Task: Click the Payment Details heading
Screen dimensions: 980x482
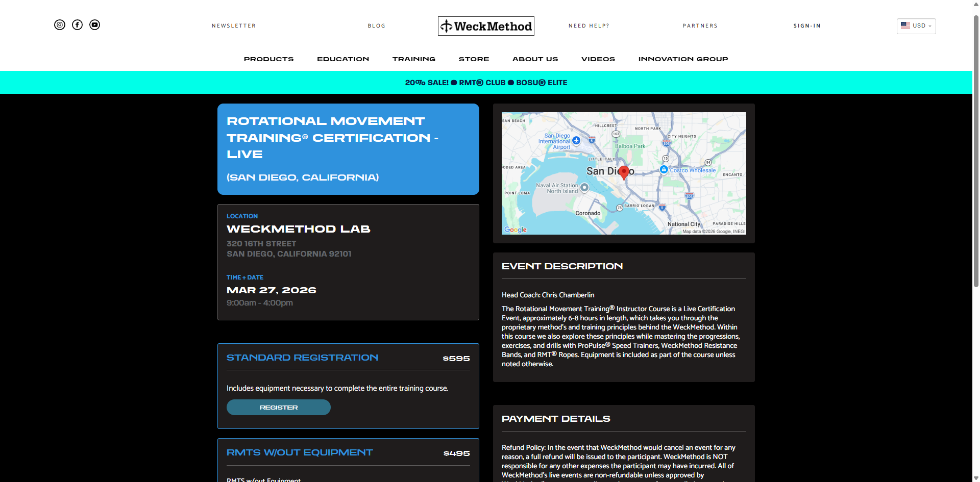Action: [x=556, y=419]
